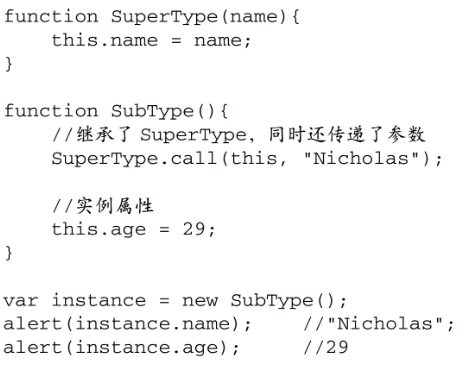Click 'SubType()' after the new keyword
The image size is (468, 368).
click(x=282, y=301)
